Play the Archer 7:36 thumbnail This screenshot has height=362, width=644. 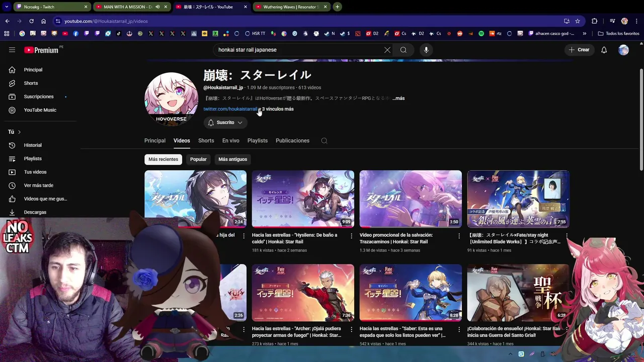[x=303, y=293]
